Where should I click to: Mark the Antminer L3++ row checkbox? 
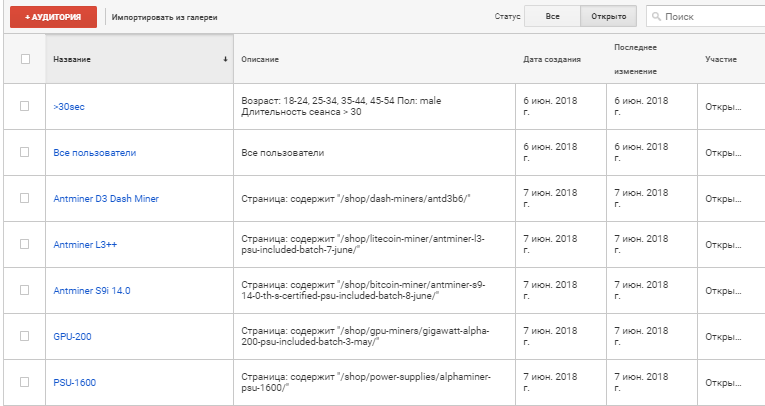click(x=25, y=244)
